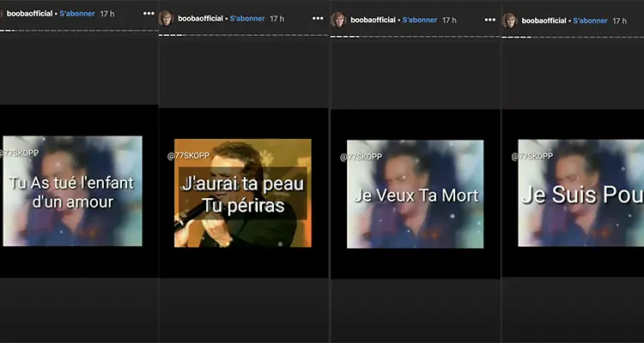644x343 pixels.
Task: Open more options on 'Tu As tué l'enfant' story
Action: point(148,15)
